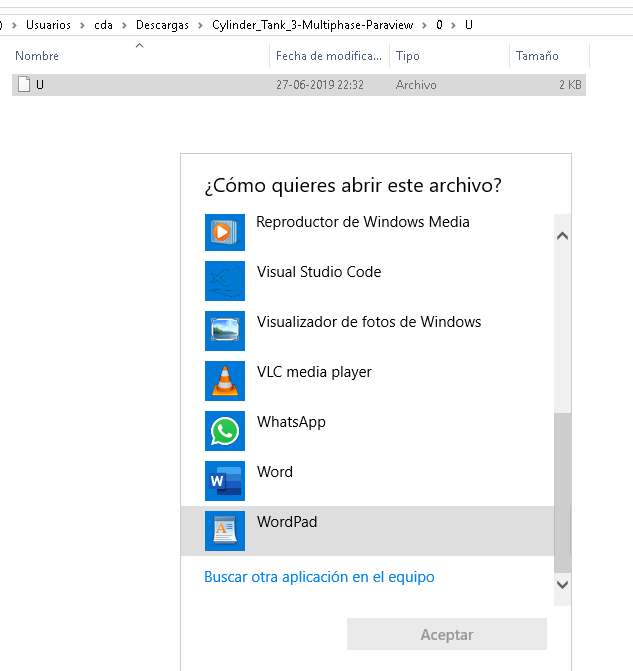Go to Cylinder_Tank_3-Multiphase-Paraview breadcrumb folder
The image size is (633, 671).
click(x=312, y=25)
